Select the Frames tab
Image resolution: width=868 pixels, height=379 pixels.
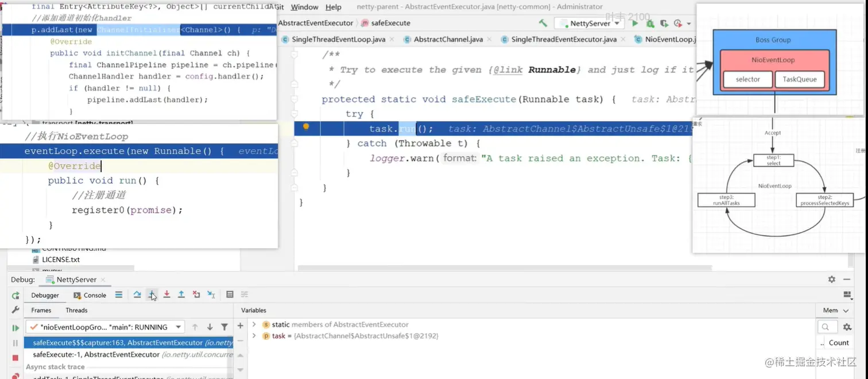click(41, 310)
